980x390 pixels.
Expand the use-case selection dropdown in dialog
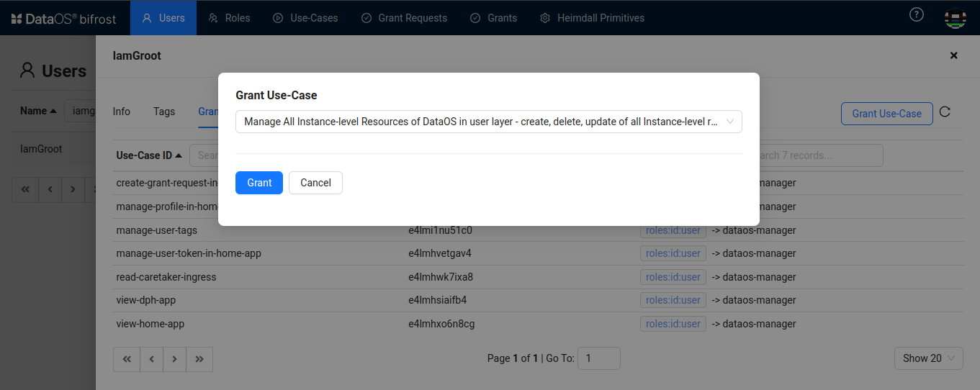point(489,122)
